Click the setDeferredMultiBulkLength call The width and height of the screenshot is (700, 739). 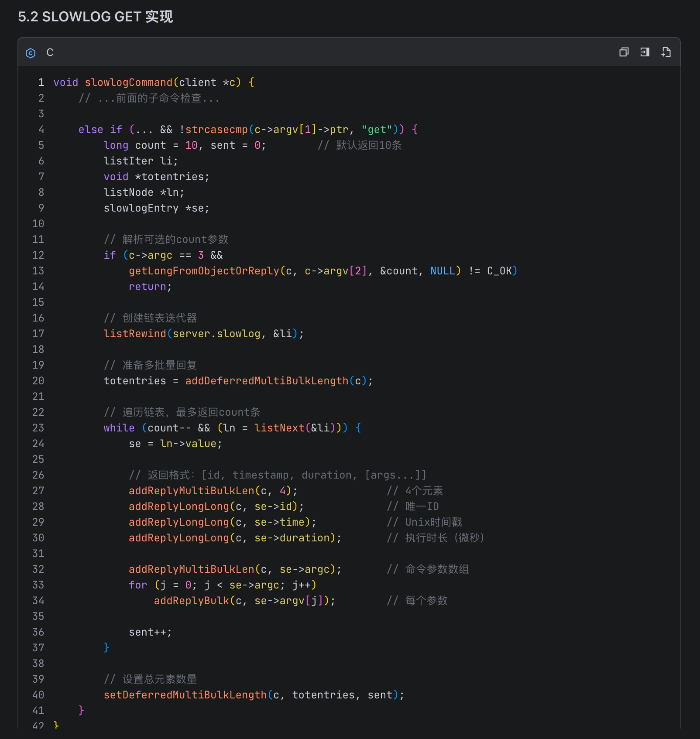pos(185,695)
